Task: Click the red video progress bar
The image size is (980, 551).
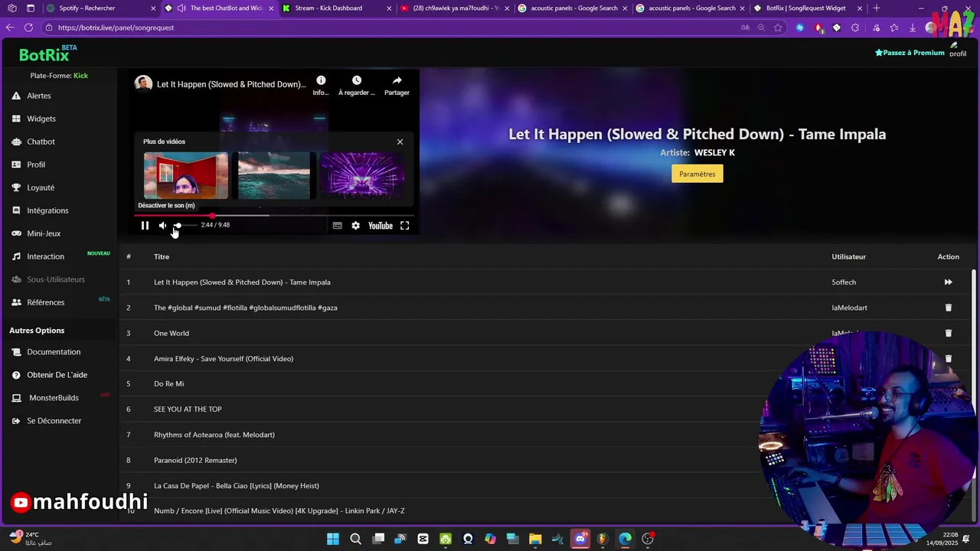Action: (273, 216)
